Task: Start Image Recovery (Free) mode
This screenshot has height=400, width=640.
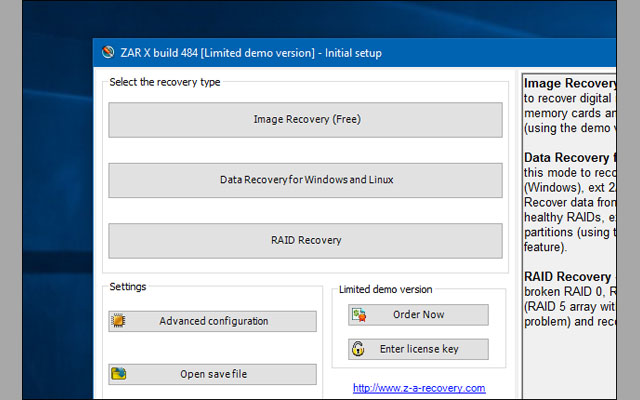Action: click(305, 120)
